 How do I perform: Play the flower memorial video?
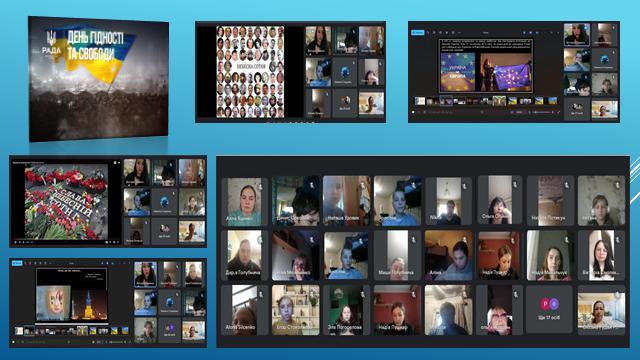[x=16, y=242]
